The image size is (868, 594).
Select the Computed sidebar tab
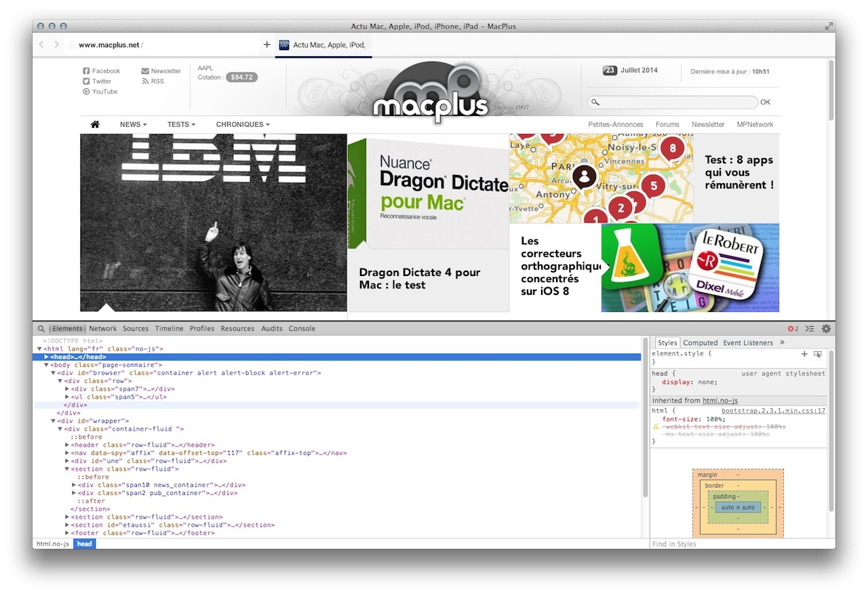pyautogui.click(x=701, y=343)
